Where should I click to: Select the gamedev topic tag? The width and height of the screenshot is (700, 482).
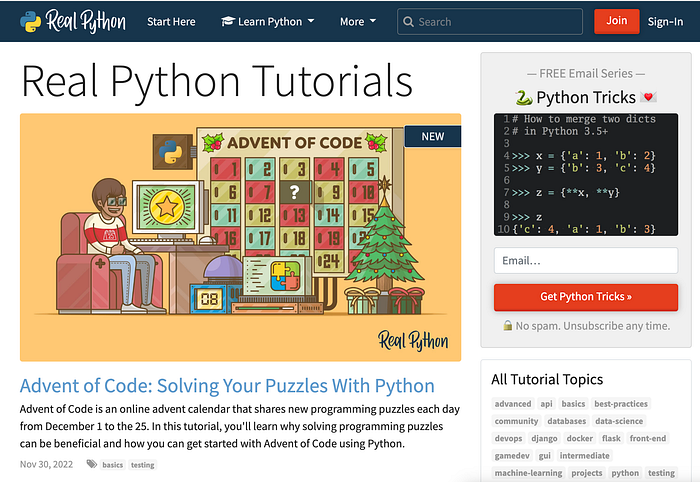(x=512, y=456)
